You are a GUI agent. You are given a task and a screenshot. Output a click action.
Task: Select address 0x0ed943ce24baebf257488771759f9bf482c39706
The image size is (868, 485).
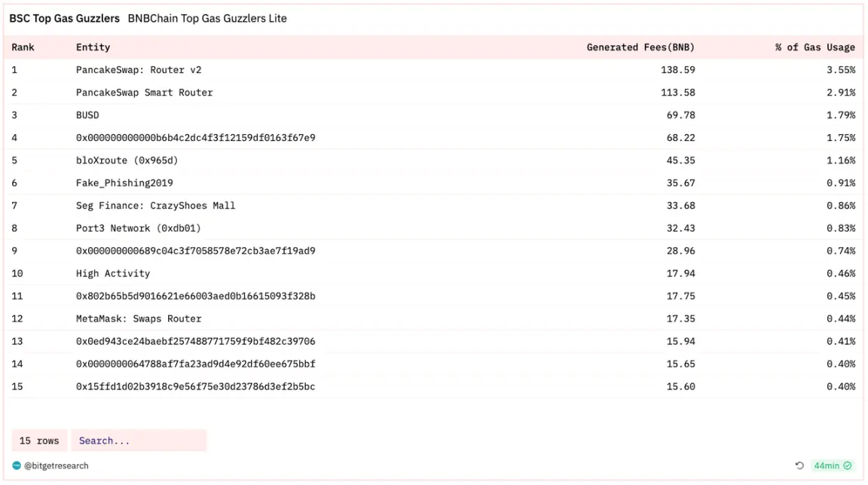(x=195, y=342)
